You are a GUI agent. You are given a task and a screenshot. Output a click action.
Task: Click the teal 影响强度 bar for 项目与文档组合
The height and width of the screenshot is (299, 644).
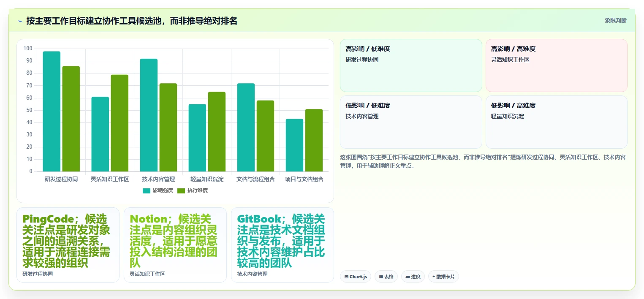[x=294, y=145]
